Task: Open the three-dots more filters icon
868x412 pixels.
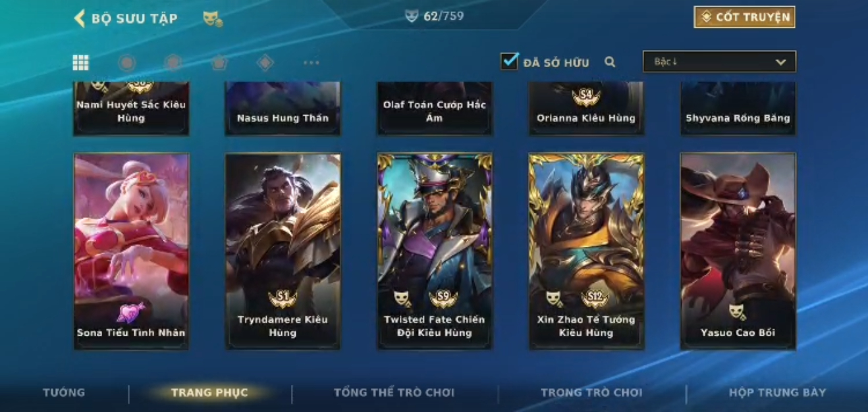Action: (x=312, y=63)
